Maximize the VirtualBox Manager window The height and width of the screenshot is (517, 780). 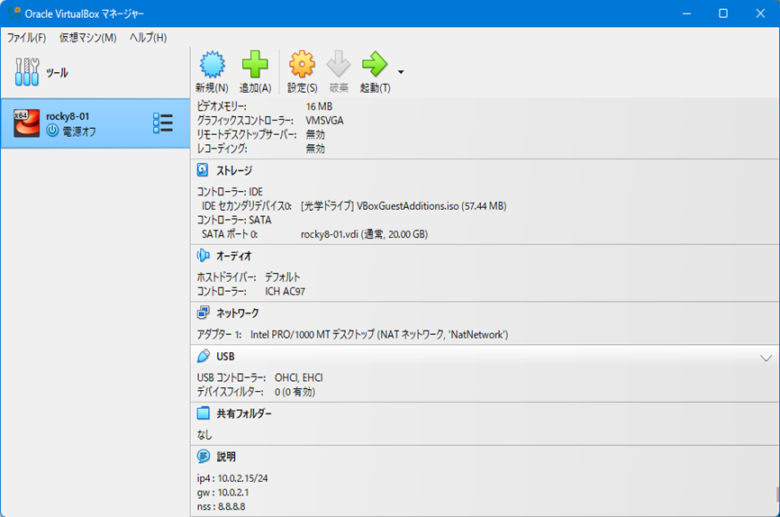[723, 13]
